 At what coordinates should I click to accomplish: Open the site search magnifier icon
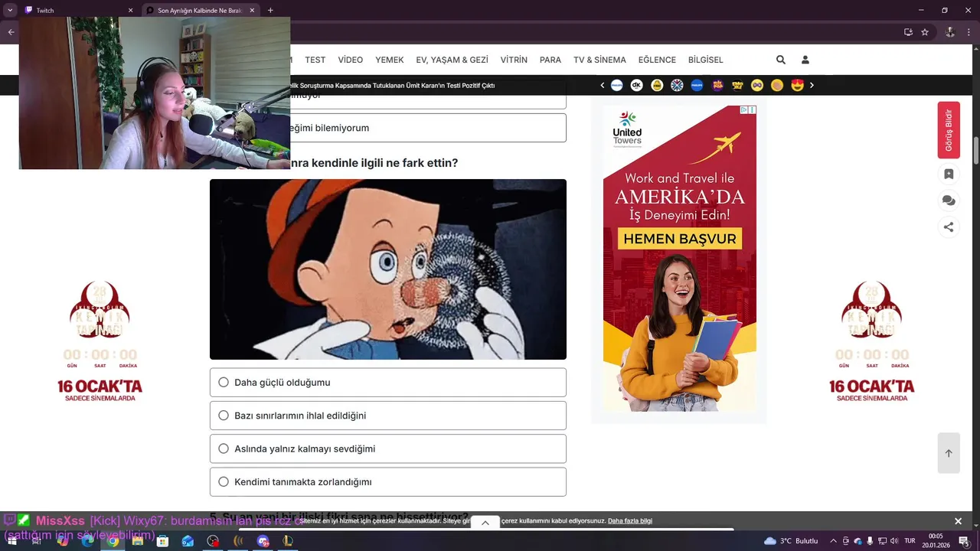pos(781,60)
